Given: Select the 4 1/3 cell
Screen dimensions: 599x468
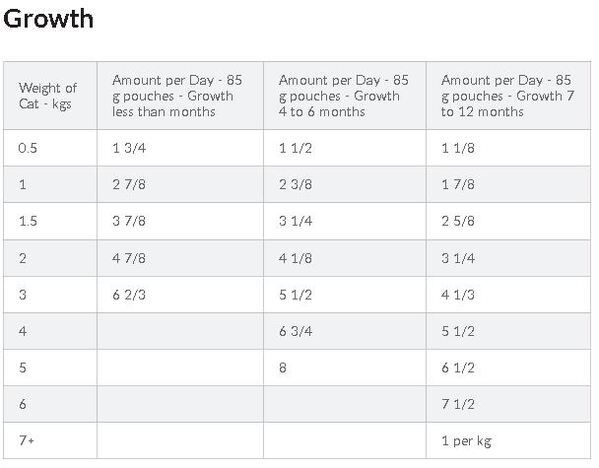Looking at the screenshot, I should point(508,295).
